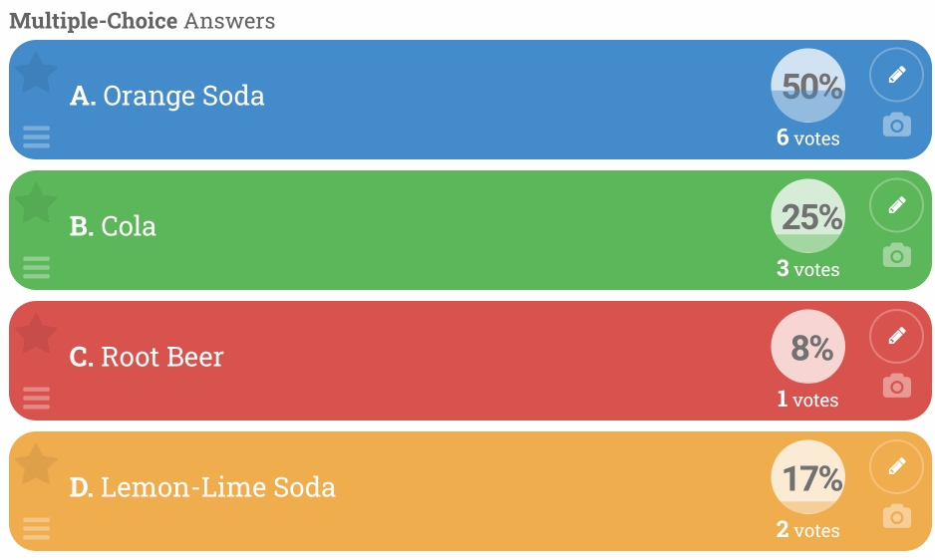The width and height of the screenshot is (935, 560).
Task: Click the pencil edit icon for Orange Soda
Action: [x=896, y=75]
